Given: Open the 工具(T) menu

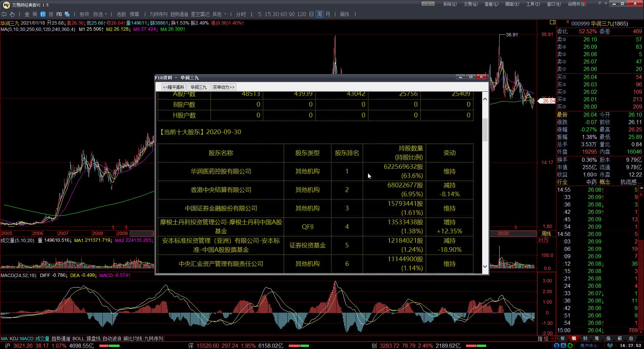Looking at the screenshot, I should [533, 4].
